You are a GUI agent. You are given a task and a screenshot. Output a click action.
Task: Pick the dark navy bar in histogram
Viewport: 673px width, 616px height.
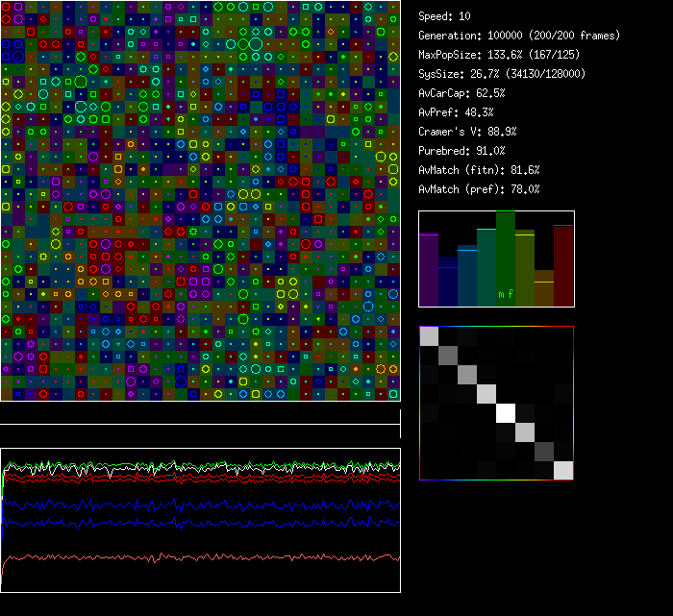click(448, 283)
